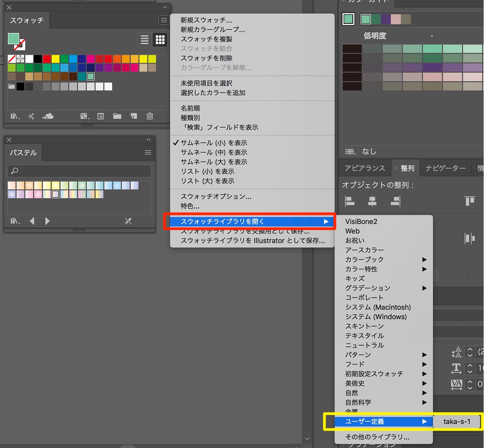The width and height of the screenshot is (484, 448).
Task: Open VisiBone2 swatch library
Action: click(x=384, y=221)
